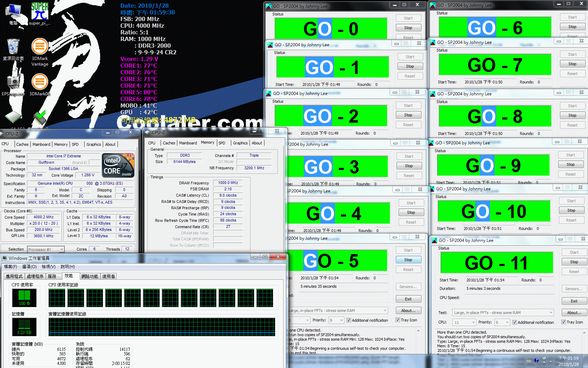Switch to the 處理程序 tab in Task Manager
588x368 pixels.
[x=35, y=276]
